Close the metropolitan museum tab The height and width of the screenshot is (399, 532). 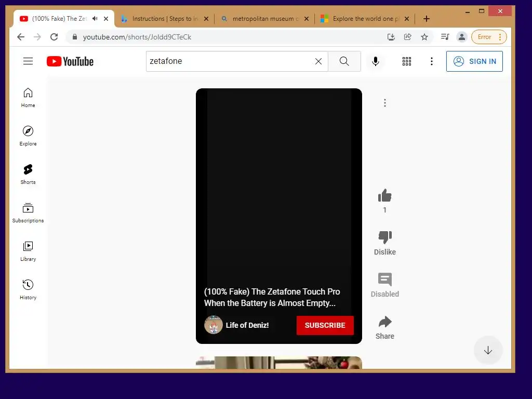click(x=307, y=19)
